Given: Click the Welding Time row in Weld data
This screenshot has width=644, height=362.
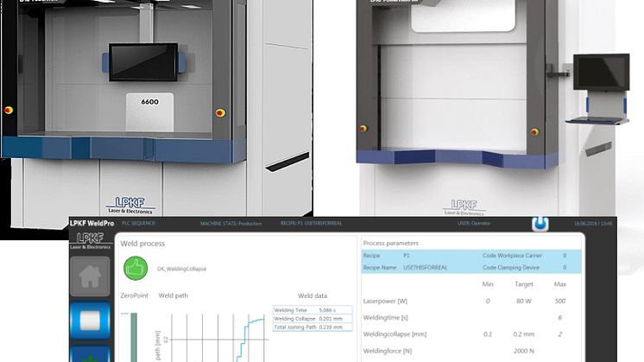Looking at the screenshot, I should 313,308.
